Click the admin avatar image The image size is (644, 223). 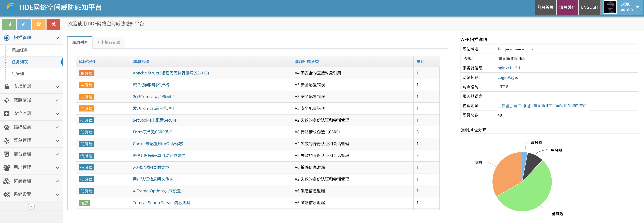(x=610, y=7)
